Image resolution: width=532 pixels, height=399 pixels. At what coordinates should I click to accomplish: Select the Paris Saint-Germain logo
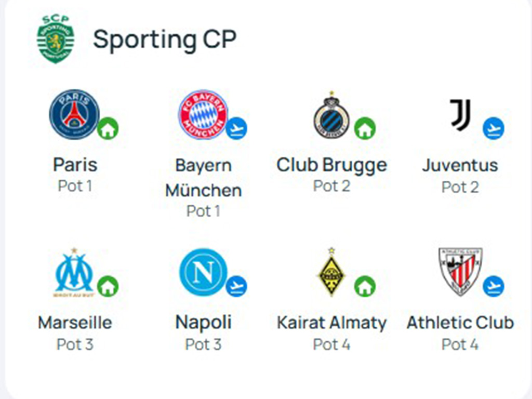(x=74, y=114)
